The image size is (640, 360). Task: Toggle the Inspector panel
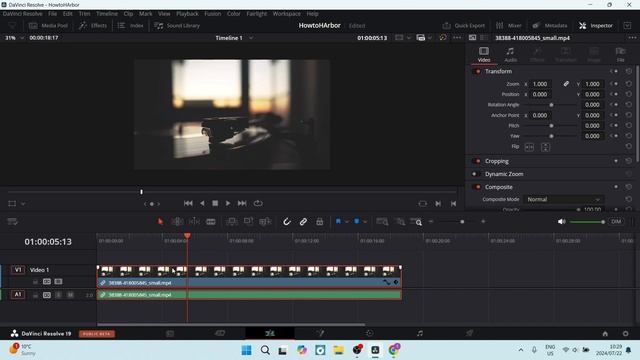[x=596, y=25]
